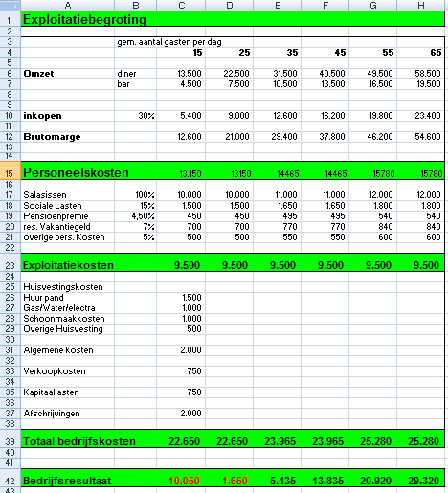Select column H header
Screen dimensions: 448x493
(x=421, y=5)
